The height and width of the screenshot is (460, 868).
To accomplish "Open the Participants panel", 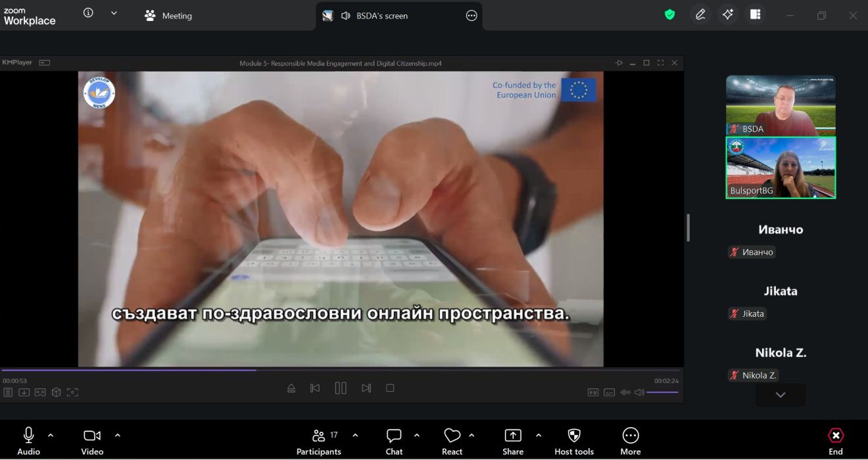I will [319, 441].
